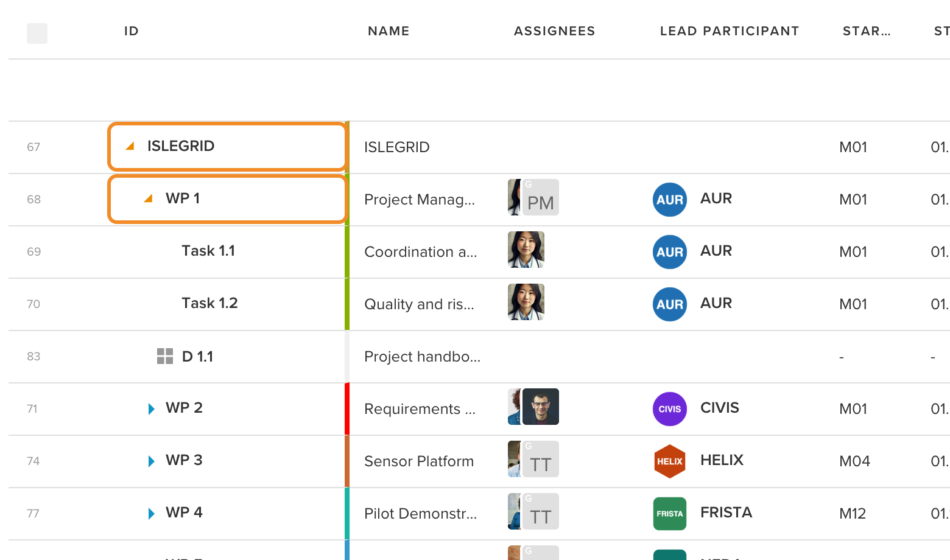
Task: Open the 'Project Manag...' name cell
Action: (x=420, y=200)
